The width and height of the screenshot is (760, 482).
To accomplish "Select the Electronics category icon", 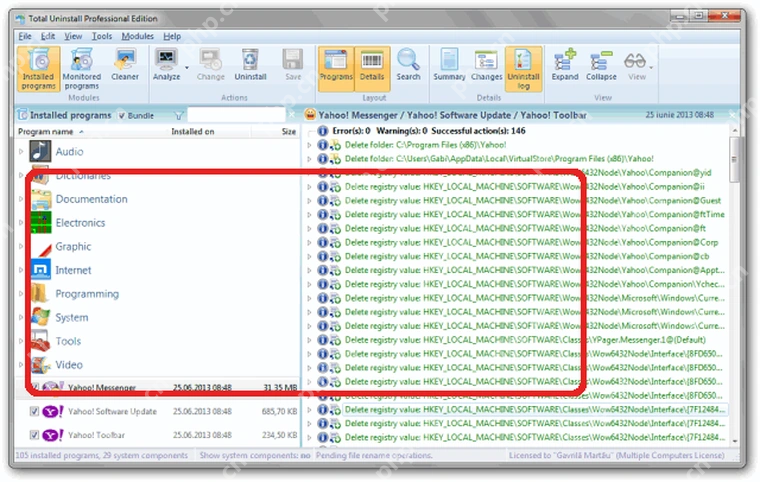I will pyautogui.click(x=41, y=223).
